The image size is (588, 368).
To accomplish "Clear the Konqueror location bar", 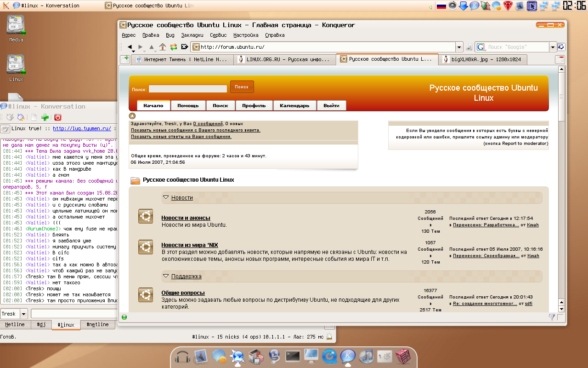I will [185, 47].
